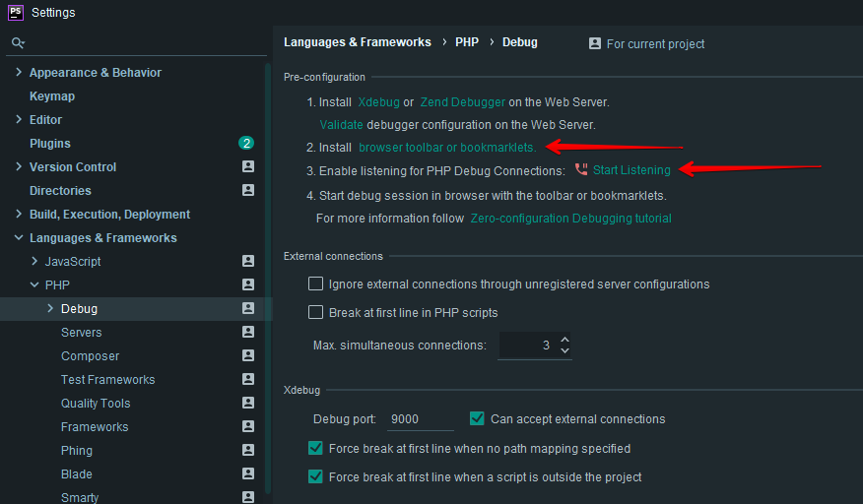Image resolution: width=863 pixels, height=504 pixels.
Task: Decrease max simultaneous connections value
Action: [x=564, y=350]
